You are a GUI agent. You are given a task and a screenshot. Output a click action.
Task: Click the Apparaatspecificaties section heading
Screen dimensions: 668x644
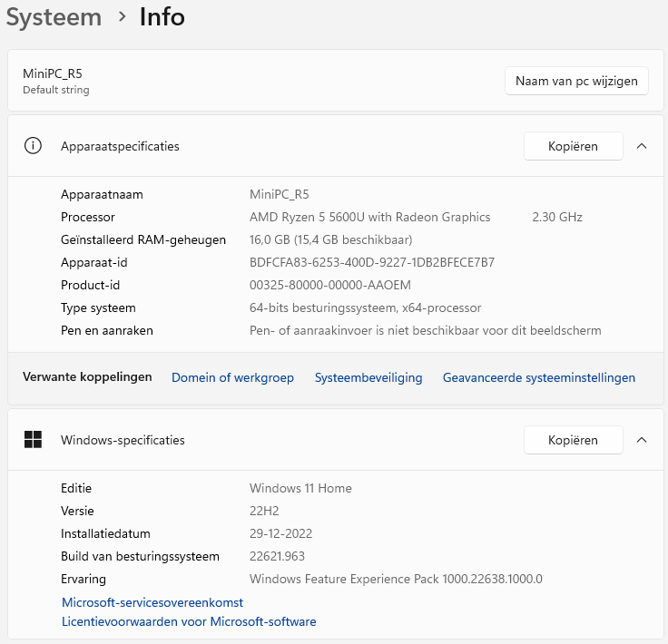[120, 146]
